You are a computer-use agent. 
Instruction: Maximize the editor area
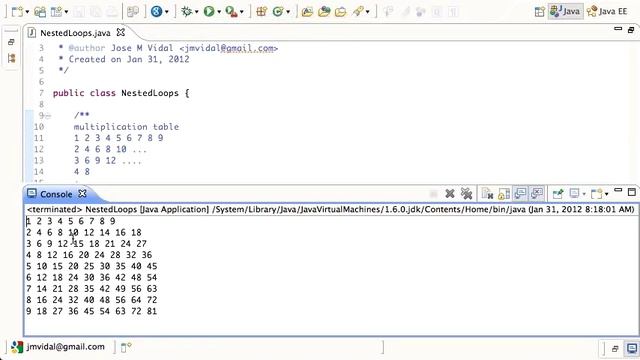(631, 30)
